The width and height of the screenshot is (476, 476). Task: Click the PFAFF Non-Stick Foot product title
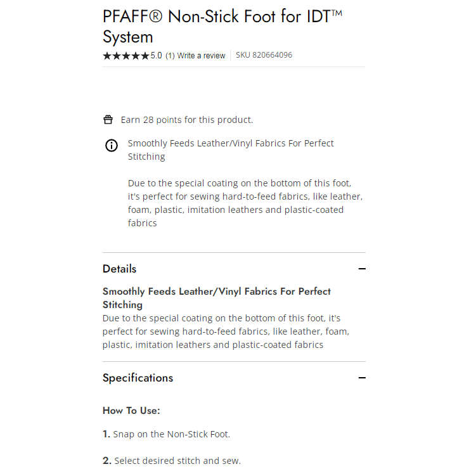[222, 27]
